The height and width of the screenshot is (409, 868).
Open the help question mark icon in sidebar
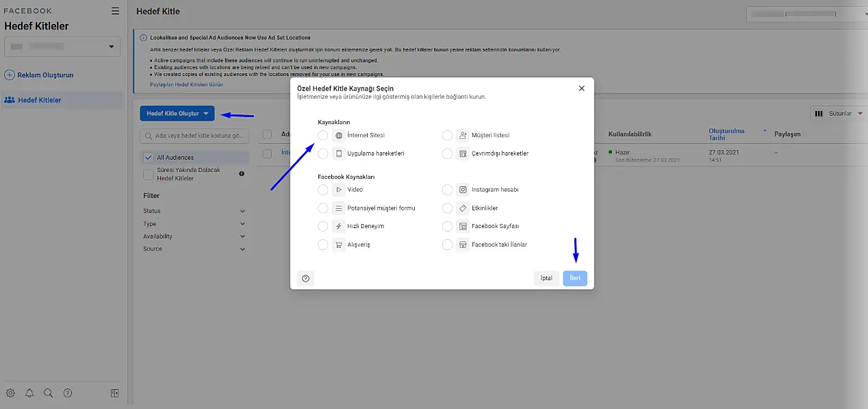click(68, 393)
